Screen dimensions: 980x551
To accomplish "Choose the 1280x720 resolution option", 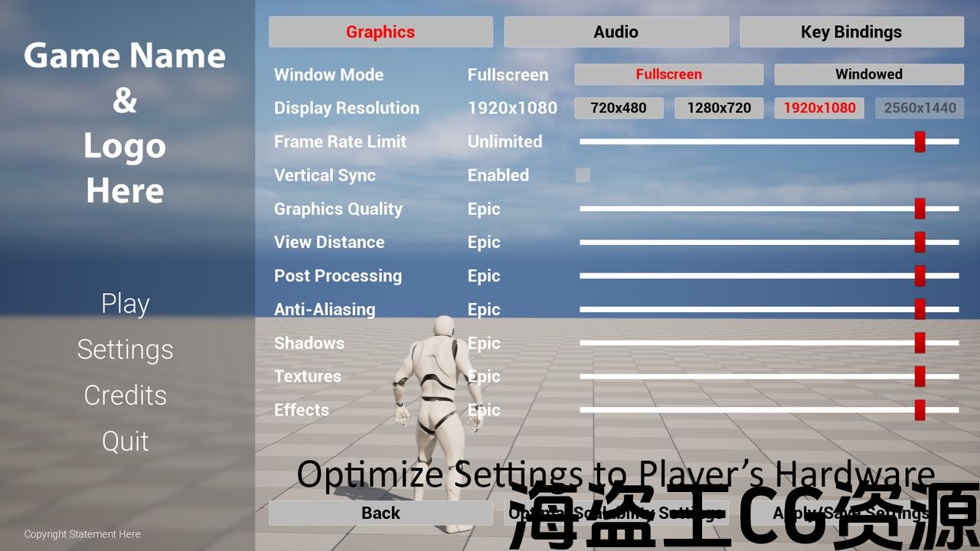I will coord(719,108).
